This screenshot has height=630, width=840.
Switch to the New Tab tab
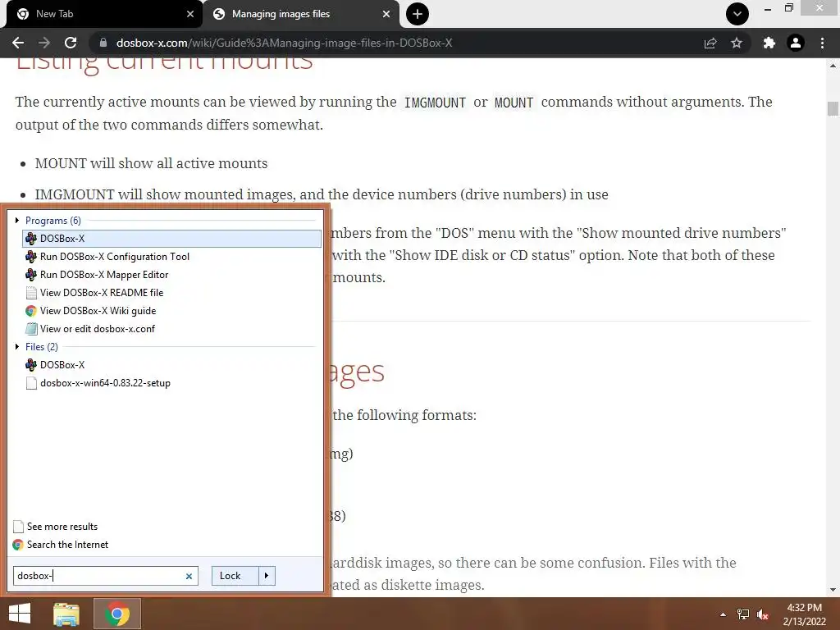coord(102,14)
